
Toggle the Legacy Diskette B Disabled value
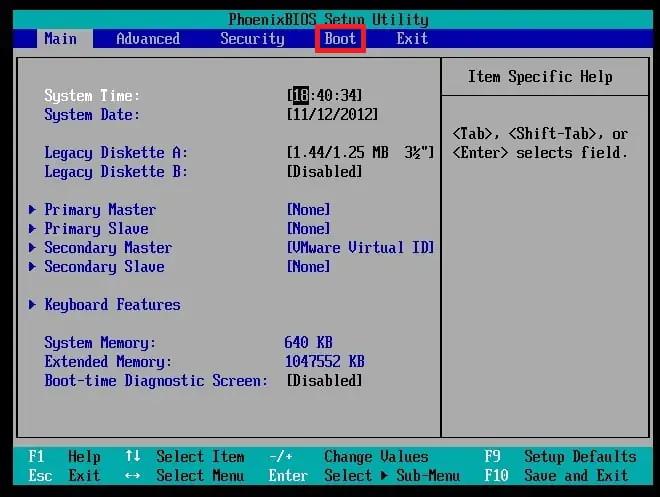click(324, 172)
